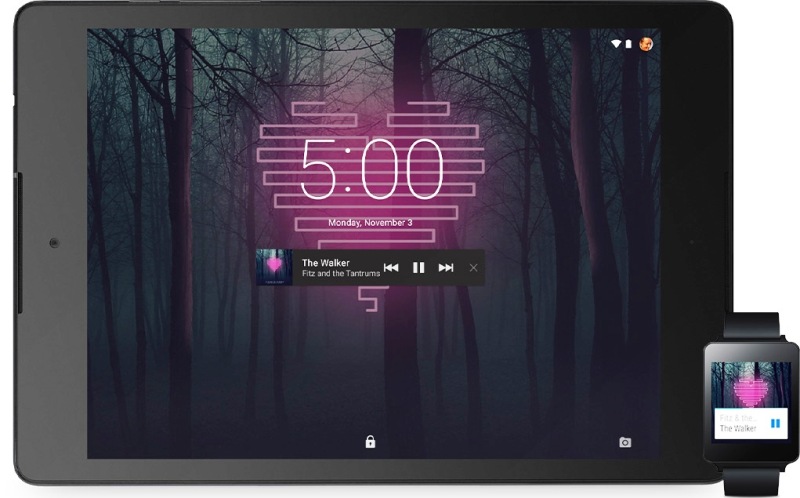Tap the lock icon at the bottom center

tap(370, 441)
